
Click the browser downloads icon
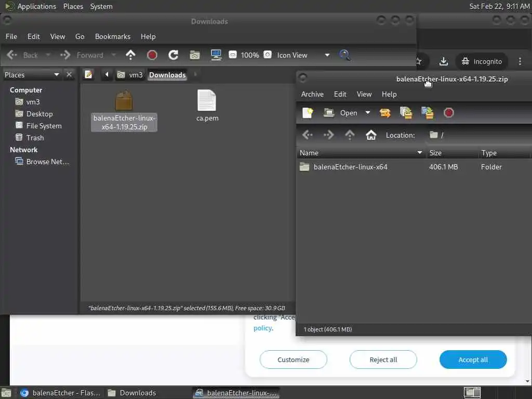point(444,61)
